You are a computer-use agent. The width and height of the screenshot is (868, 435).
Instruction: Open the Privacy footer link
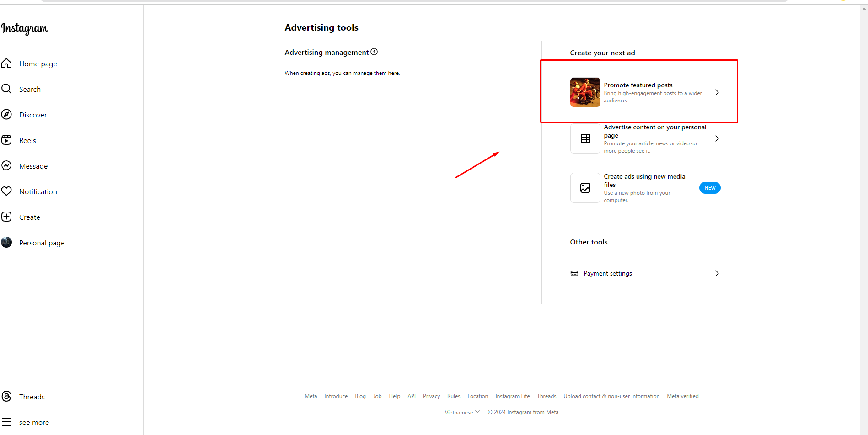[431, 396]
